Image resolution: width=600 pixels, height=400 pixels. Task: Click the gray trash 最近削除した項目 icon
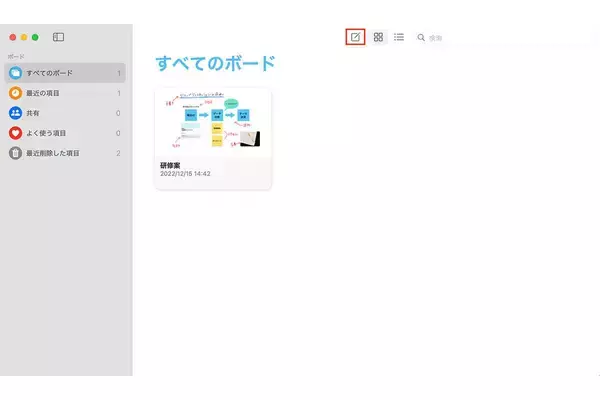tap(15, 153)
